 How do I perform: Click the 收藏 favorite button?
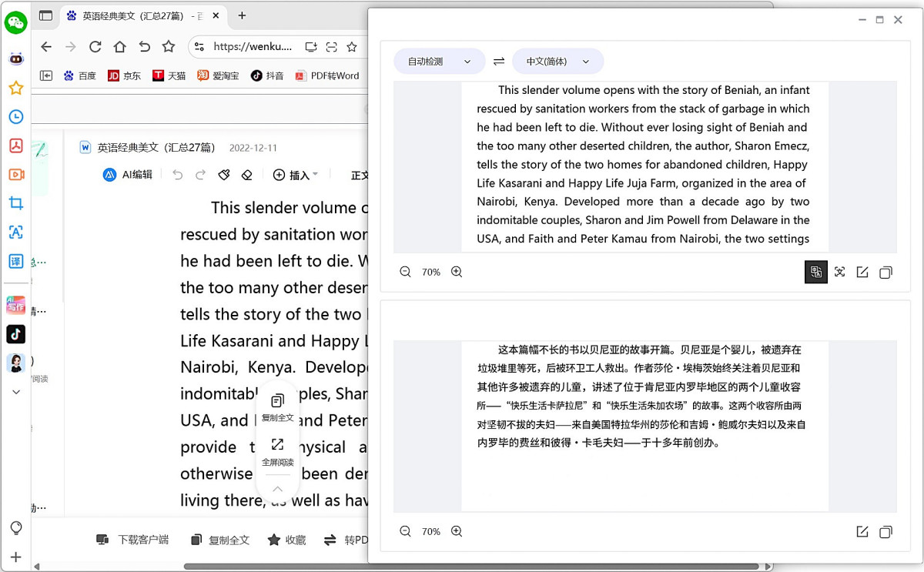point(286,540)
